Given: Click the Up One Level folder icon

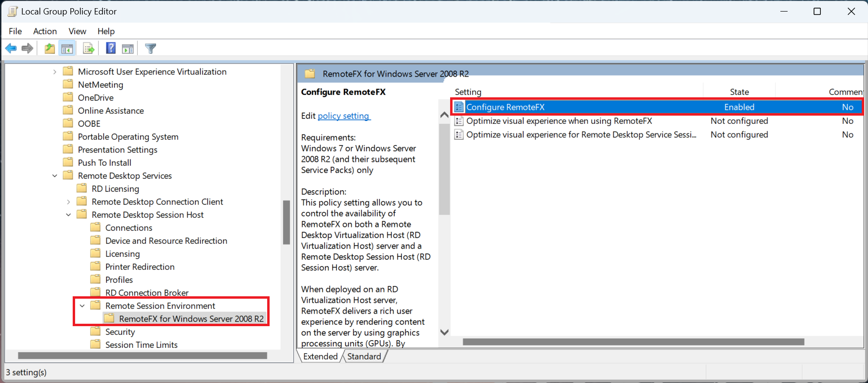Looking at the screenshot, I should (x=49, y=48).
